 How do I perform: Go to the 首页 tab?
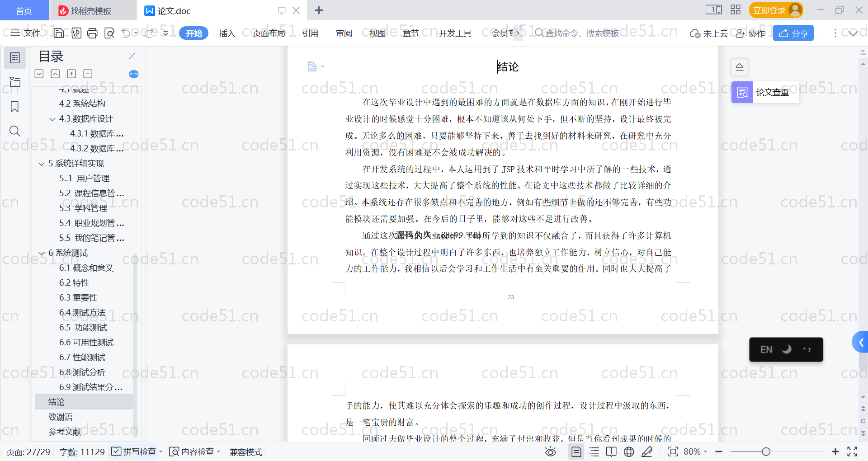pos(24,10)
